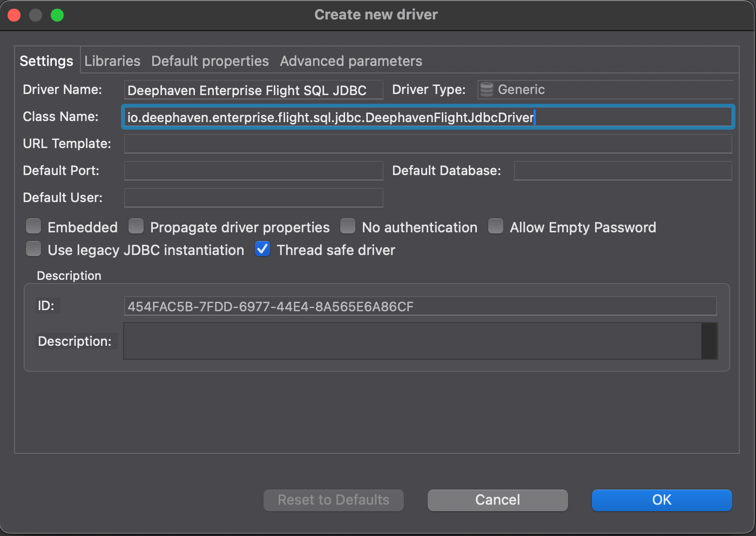Toggle Use legacy JDBC instantiation
756x536 pixels.
tap(33, 249)
